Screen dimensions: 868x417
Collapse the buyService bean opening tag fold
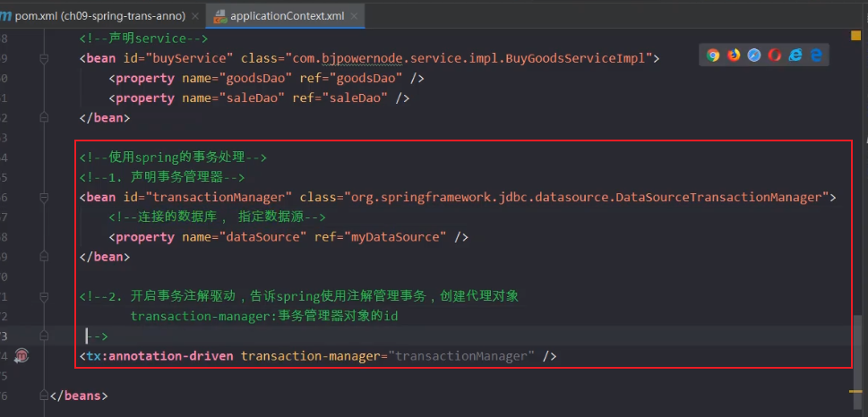tap(44, 58)
